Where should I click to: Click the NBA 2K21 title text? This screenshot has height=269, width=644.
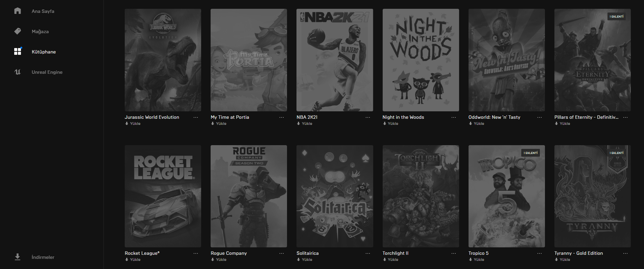307,117
